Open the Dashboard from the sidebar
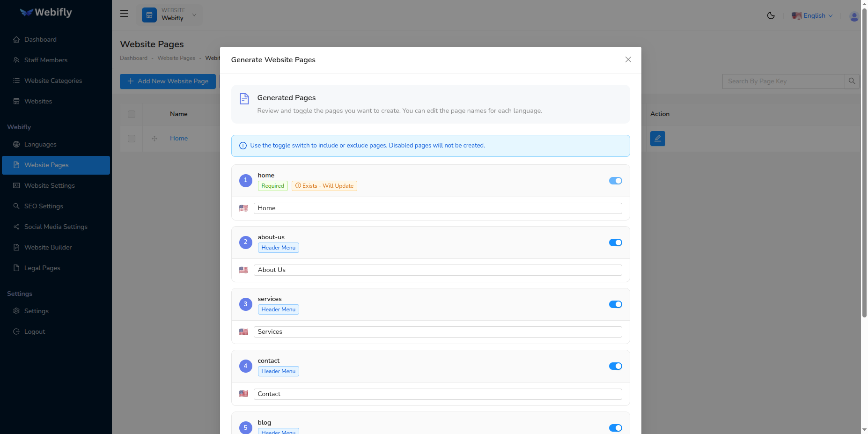Viewport: 868px width, 434px height. pyautogui.click(x=40, y=39)
